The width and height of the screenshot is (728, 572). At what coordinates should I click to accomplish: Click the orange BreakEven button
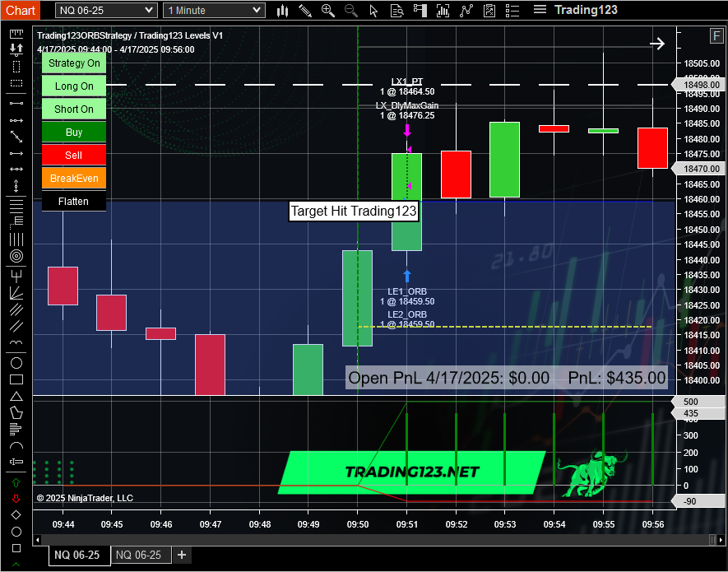pyautogui.click(x=74, y=179)
